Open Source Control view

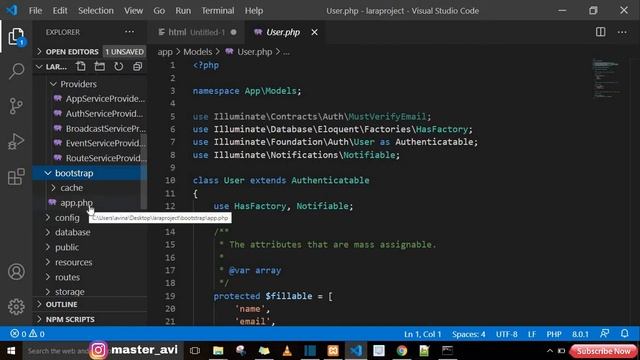(16, 106)
